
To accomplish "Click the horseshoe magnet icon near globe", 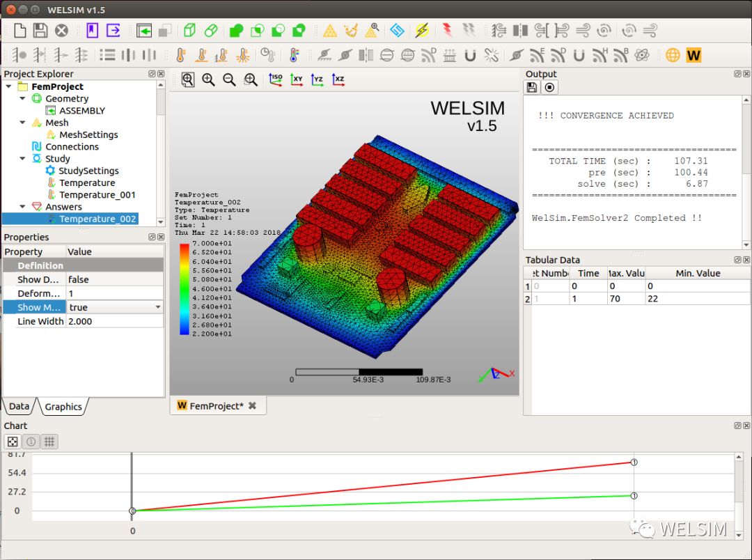I will tap(579, 55).
